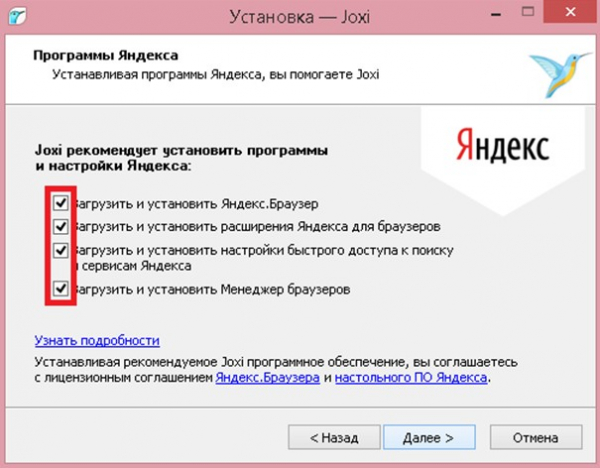Open the Яндекс.Браузера license link
Viewport: 600px width, 468px height.
point(267,377)
